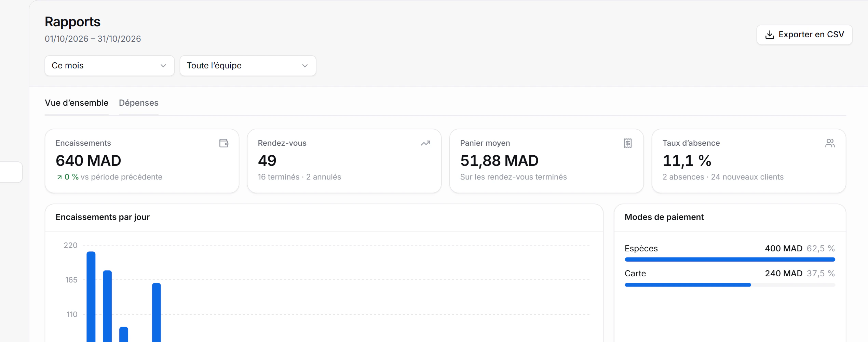Click the '16 terminés · 2 annulés' text
868x342 pixels.
299,177
